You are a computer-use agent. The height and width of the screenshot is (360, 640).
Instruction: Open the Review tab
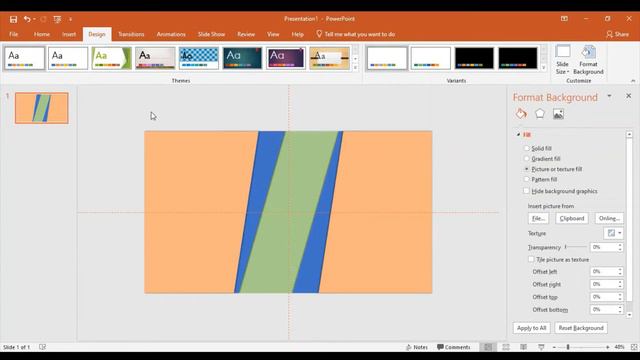pyautogui.click(x=246, y=34)
